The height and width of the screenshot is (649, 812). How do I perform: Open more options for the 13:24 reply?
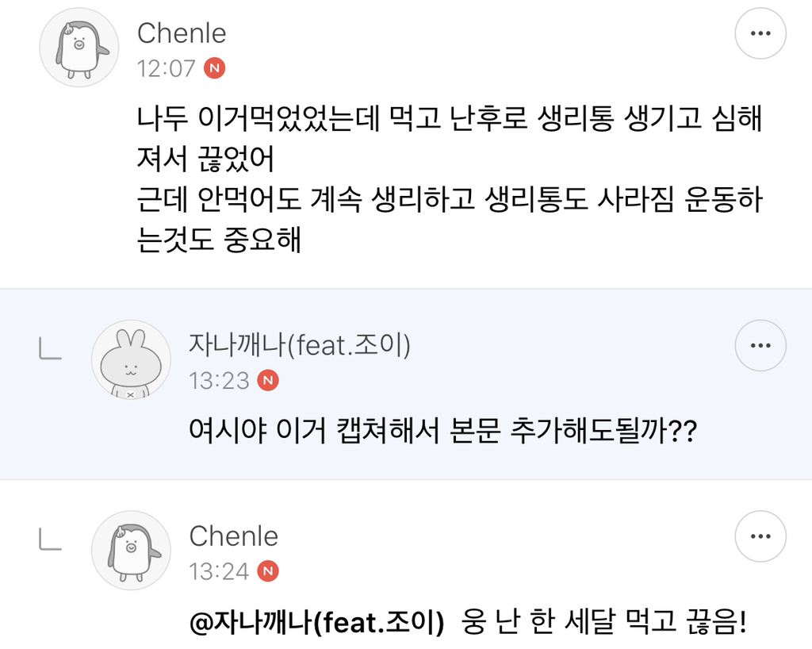tap(760, 536)
